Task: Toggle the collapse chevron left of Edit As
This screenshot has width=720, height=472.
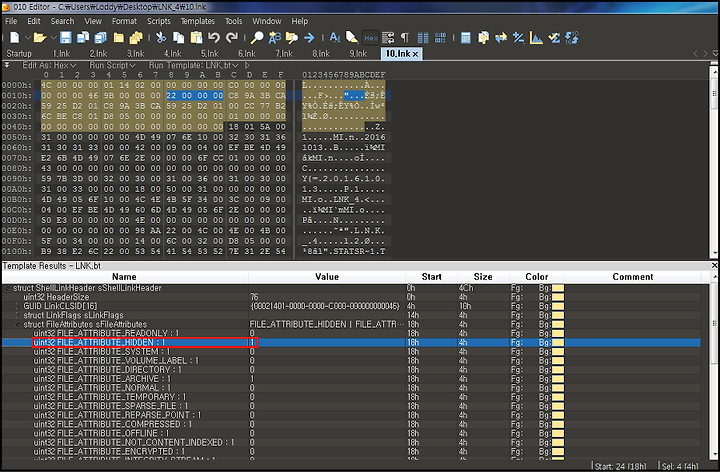Action: 7,65
